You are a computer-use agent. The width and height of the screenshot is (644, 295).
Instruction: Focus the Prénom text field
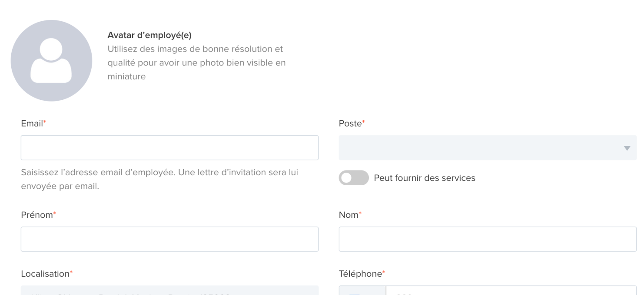pos(169,239)
